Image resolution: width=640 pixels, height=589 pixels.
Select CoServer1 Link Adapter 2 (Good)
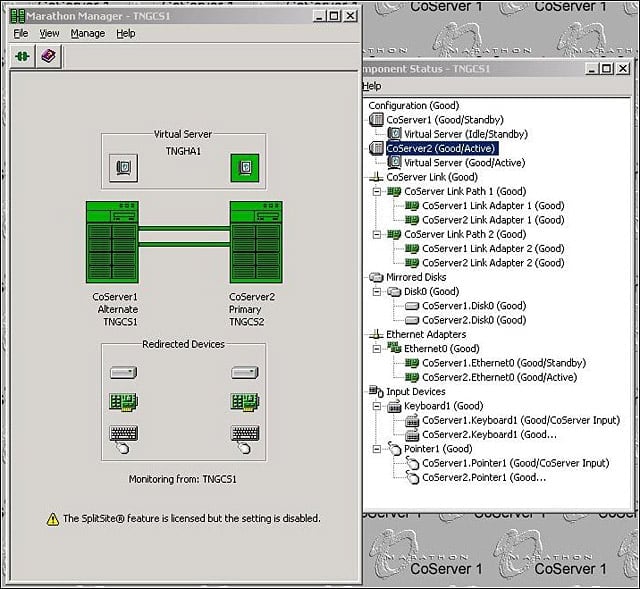click(x=493, y=248)
